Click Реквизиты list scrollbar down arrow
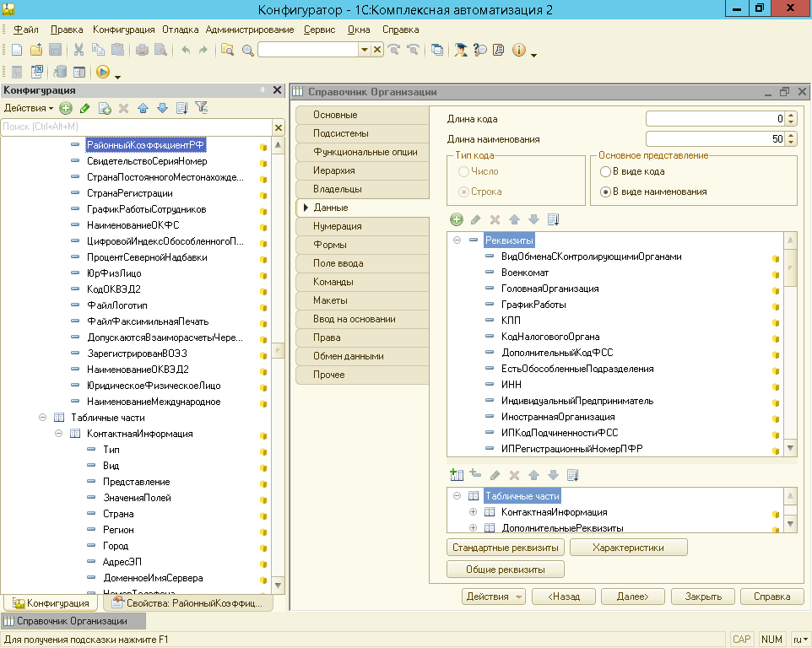 (790, 448)
